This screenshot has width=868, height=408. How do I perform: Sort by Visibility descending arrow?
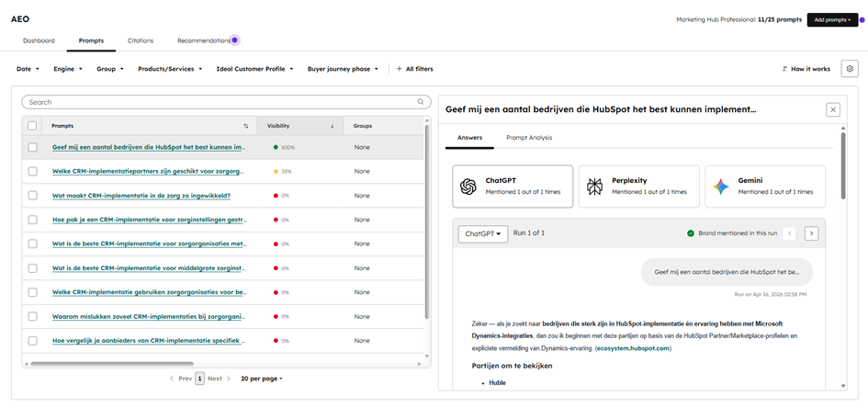tap(333, 126)
